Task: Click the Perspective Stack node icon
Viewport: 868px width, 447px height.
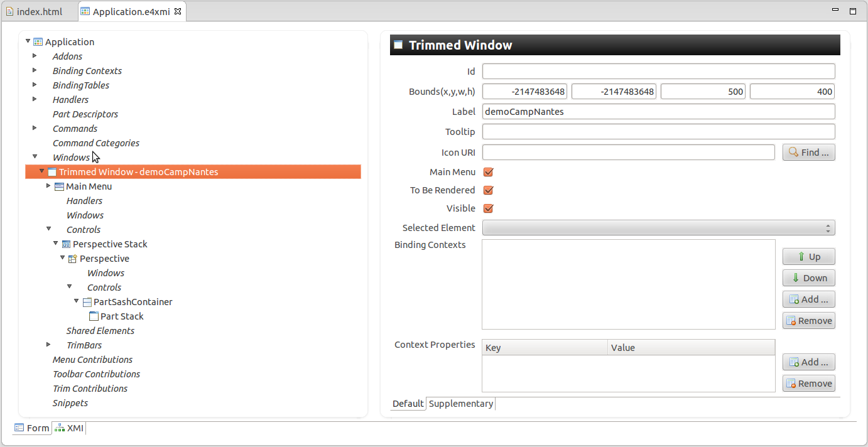Action: [66, 244]
